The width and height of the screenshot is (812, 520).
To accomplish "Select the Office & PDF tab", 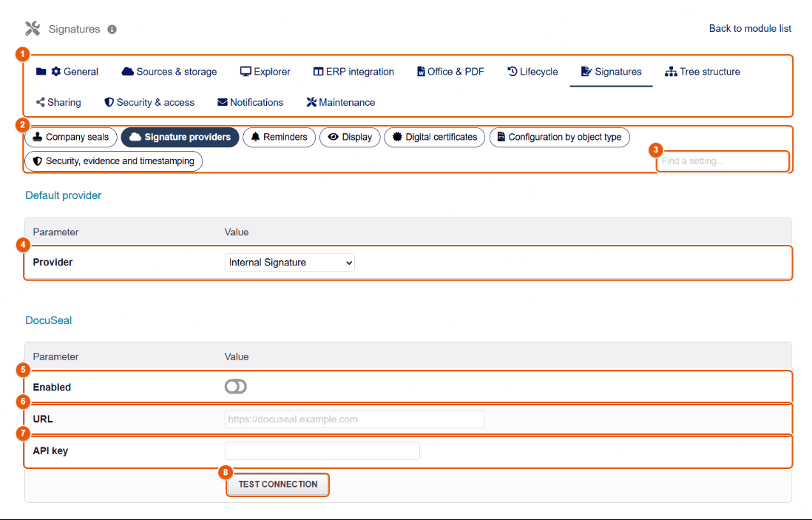I will point(450,72).
